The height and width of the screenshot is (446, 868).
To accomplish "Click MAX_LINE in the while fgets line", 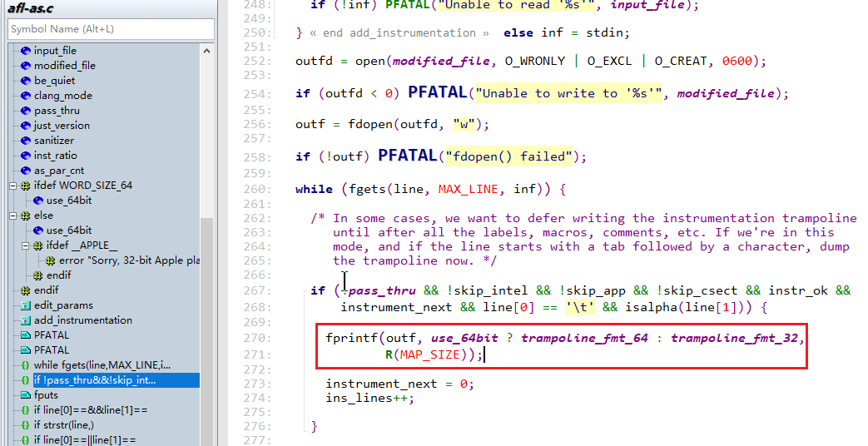I will point(469,189).
